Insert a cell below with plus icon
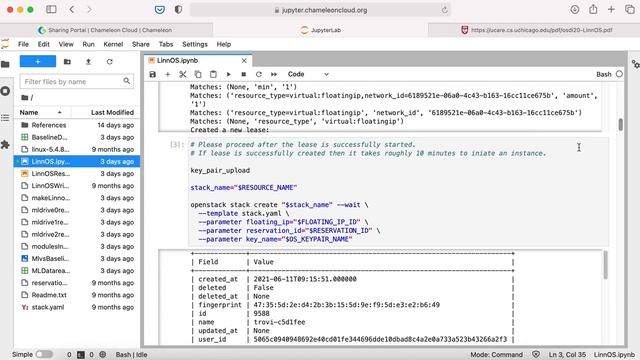640x360 pixels. pos(167,74)
